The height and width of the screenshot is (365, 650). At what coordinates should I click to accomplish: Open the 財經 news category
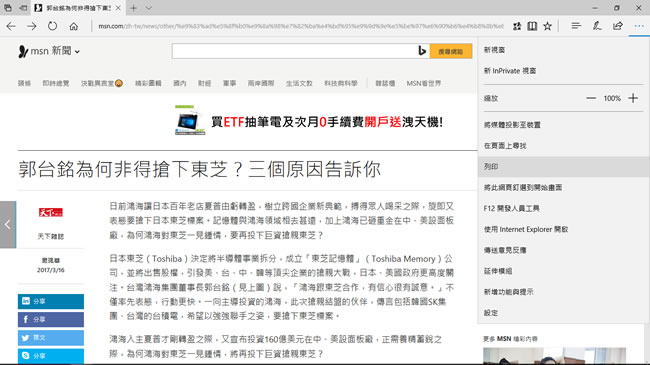204,83
